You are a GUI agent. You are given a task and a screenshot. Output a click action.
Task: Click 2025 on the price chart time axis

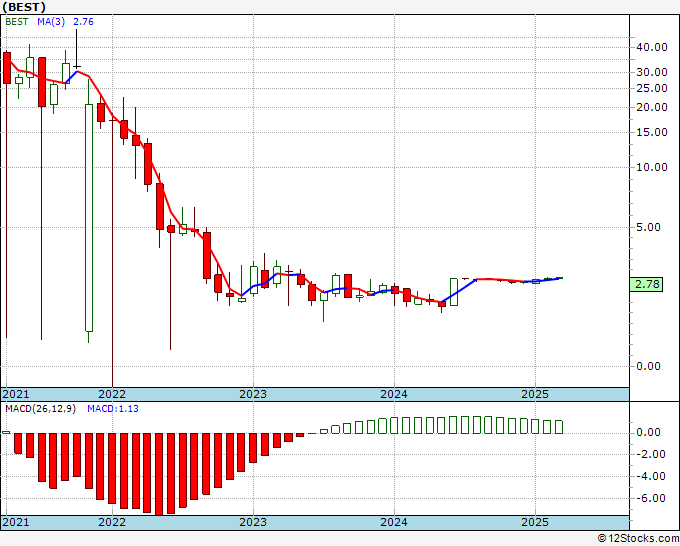[x=535, y=394]
